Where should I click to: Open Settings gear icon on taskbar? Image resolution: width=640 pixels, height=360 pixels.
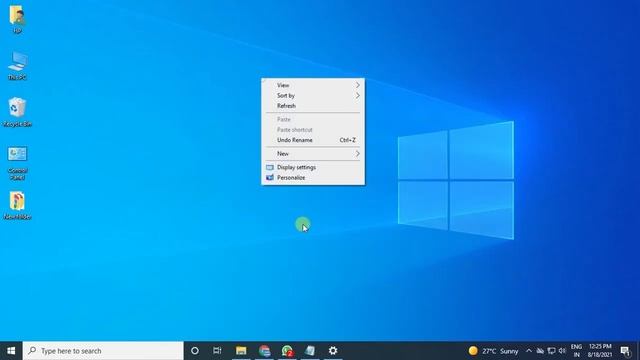[x=333, y=351]
